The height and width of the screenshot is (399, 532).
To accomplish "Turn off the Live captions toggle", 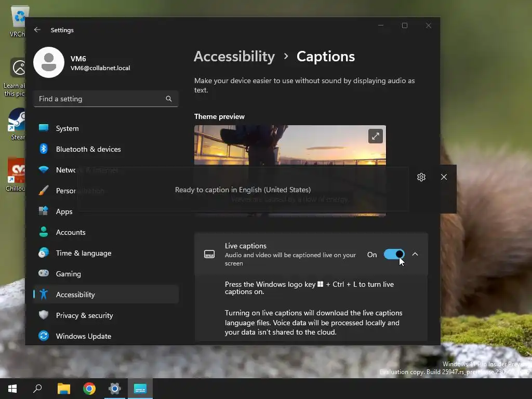I will point(394,254).
